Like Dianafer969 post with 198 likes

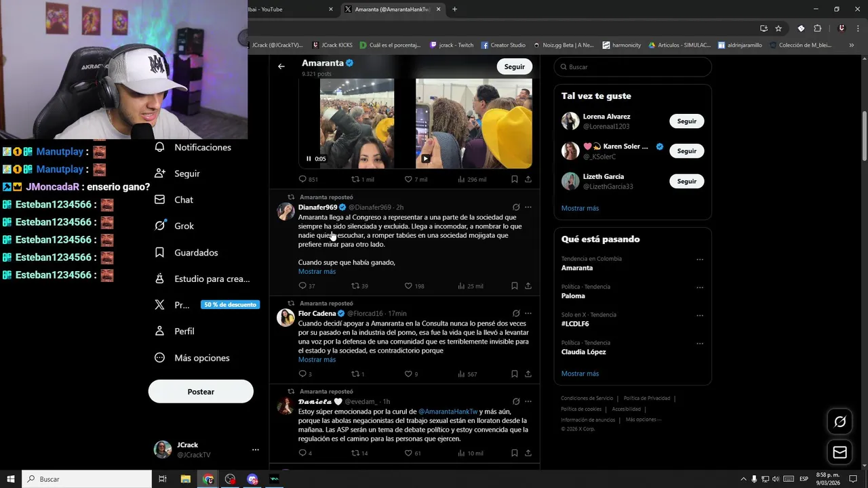pos(414,286)
